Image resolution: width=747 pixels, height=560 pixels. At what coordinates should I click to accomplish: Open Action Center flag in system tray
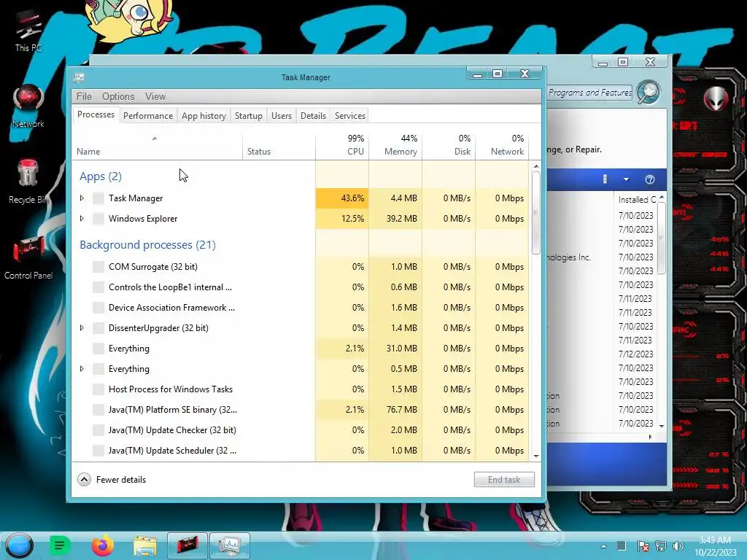click(643, 546)
